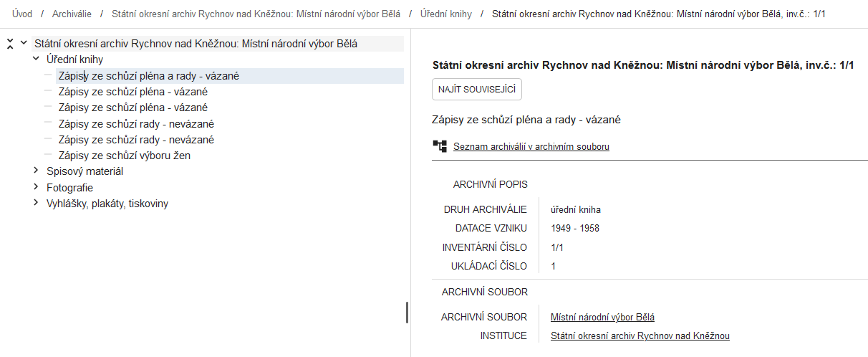Navigate to Archiválie in the breadcrumb
The image size is (868, 357).
pos(72,14)
